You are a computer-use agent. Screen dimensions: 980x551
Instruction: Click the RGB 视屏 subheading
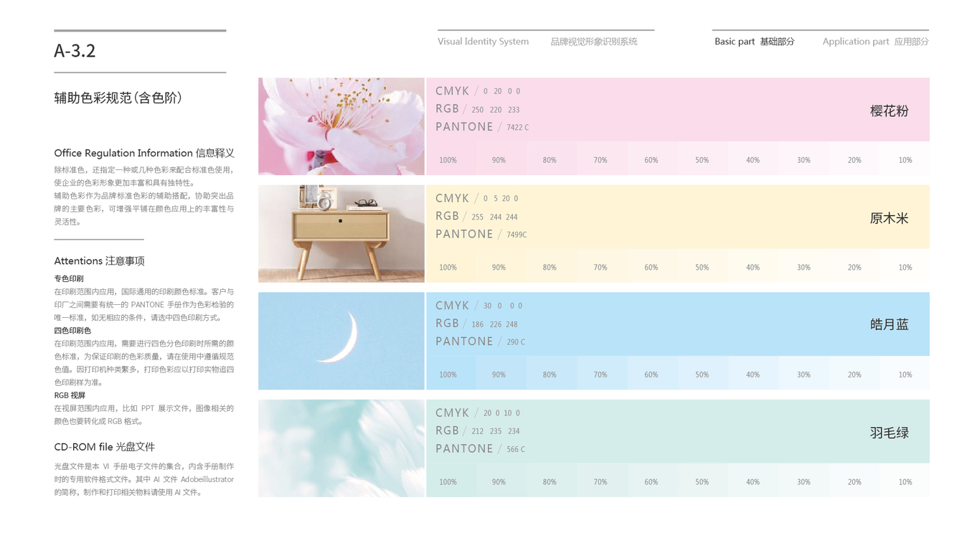(x=70, y=395)
